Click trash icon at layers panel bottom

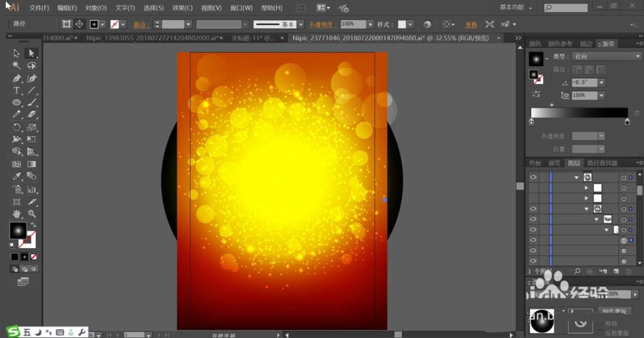coord(629,271)
